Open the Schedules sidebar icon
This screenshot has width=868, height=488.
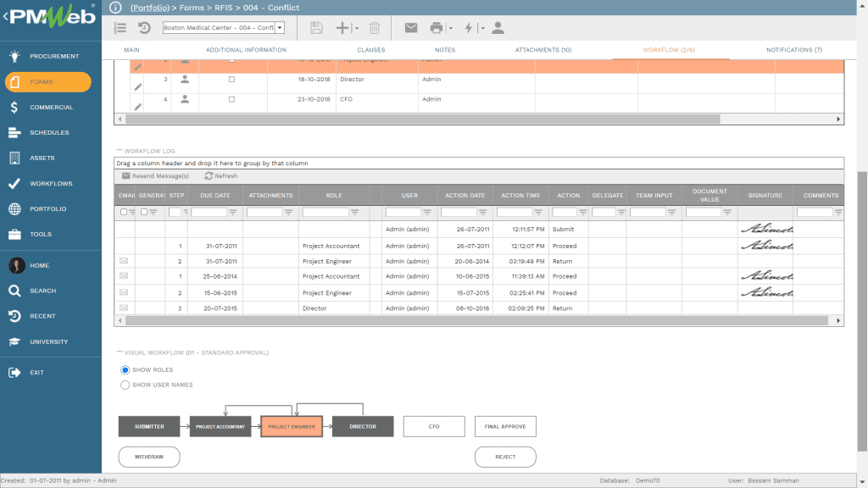pyautogui.click(x=14, y=133)
